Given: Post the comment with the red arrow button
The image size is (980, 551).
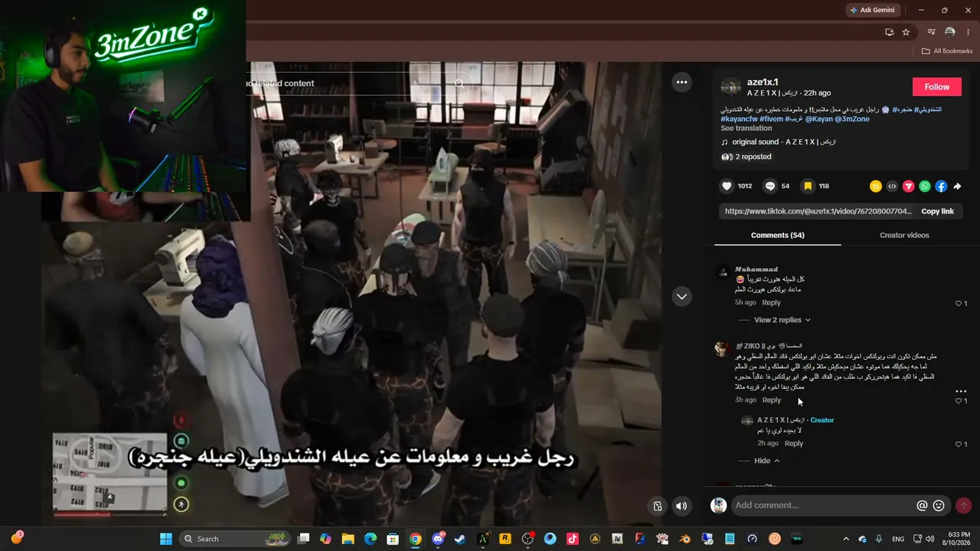Looking at the screenshot, I should pos(963,505).
